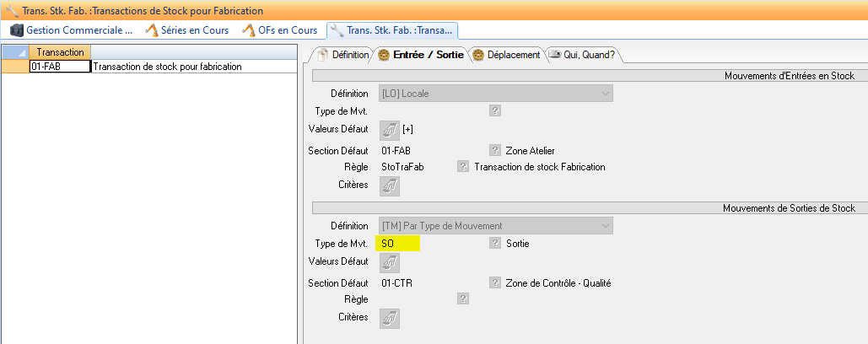Select the Qui, Quand? tab
This screenshot has height=344, width=868.
point(582,55)
